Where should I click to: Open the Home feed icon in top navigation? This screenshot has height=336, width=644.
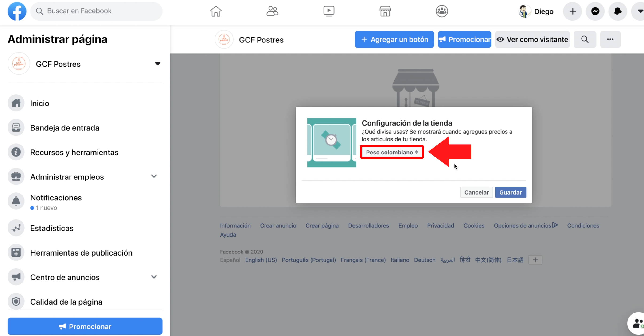216,11
